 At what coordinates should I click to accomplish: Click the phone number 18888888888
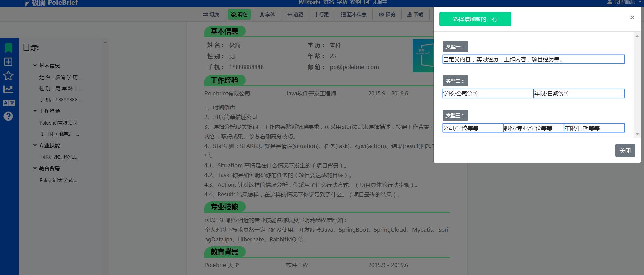(x=246, y=67)
